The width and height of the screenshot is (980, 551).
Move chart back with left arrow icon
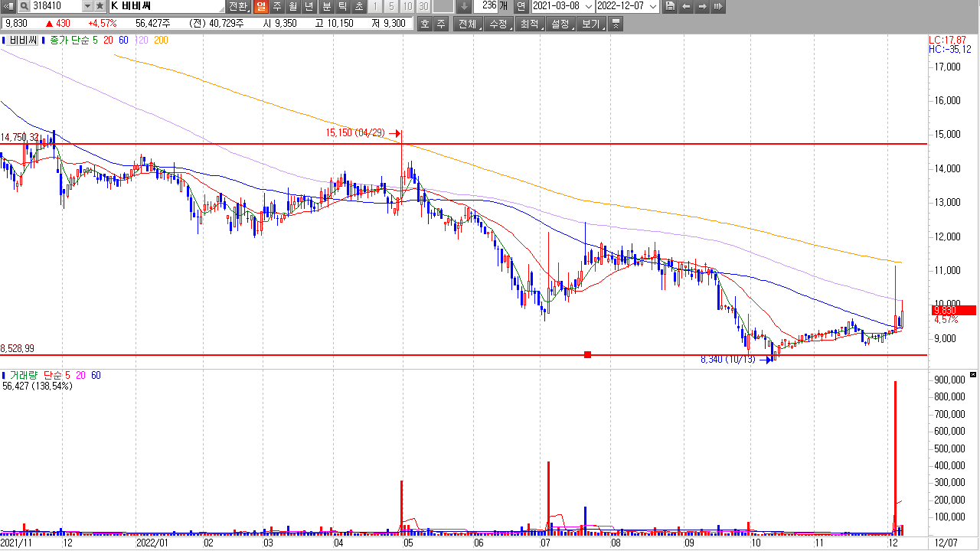686,6
